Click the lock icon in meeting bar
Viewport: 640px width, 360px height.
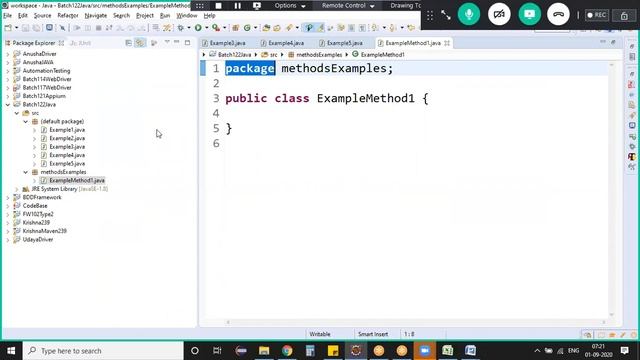click(624, 16)
